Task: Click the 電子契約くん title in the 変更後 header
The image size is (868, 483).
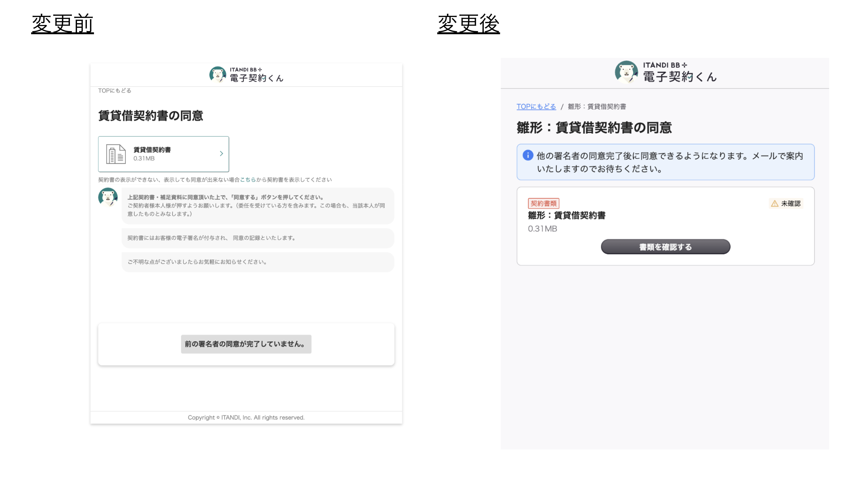Action: click(x=680, y=77)
